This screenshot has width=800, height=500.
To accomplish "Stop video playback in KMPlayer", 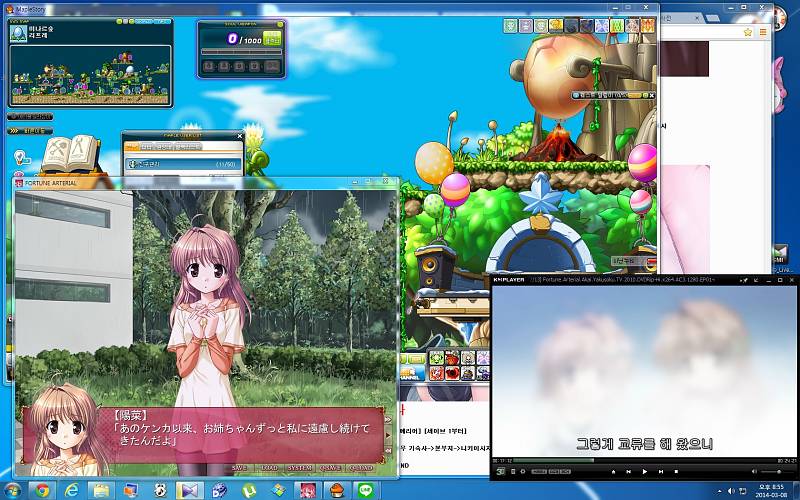I will click(677, 471).
